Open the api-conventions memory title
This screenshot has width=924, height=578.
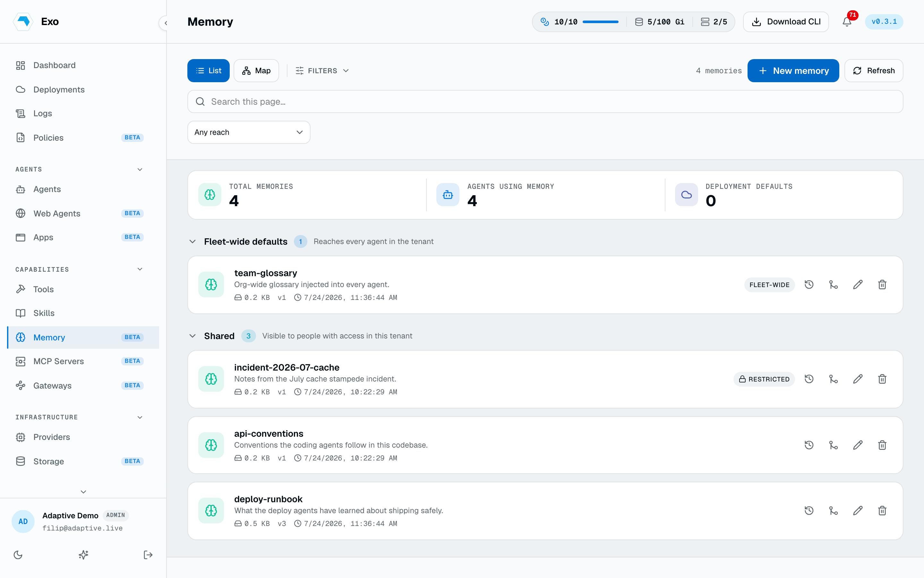269,433
